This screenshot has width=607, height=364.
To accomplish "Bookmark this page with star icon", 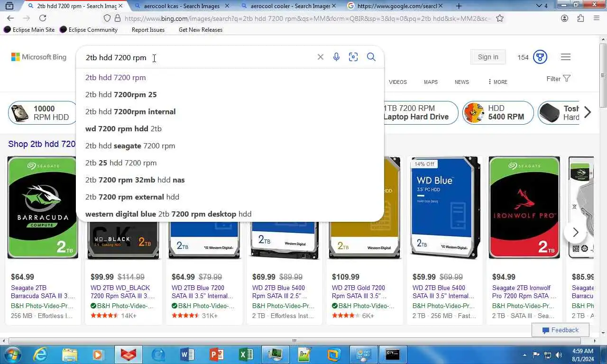I will coord(500,18).
